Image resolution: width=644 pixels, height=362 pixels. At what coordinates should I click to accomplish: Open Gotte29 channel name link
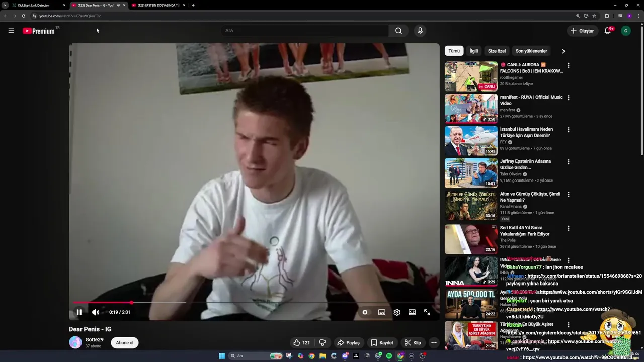coord(94,340)
